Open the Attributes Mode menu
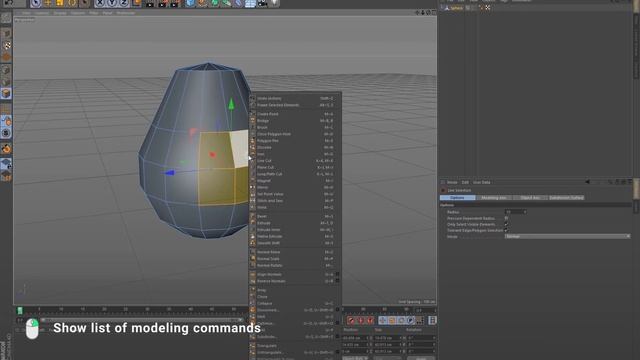Image resolution: width=640 pixels, height=360 pixels. click(452, 182)
